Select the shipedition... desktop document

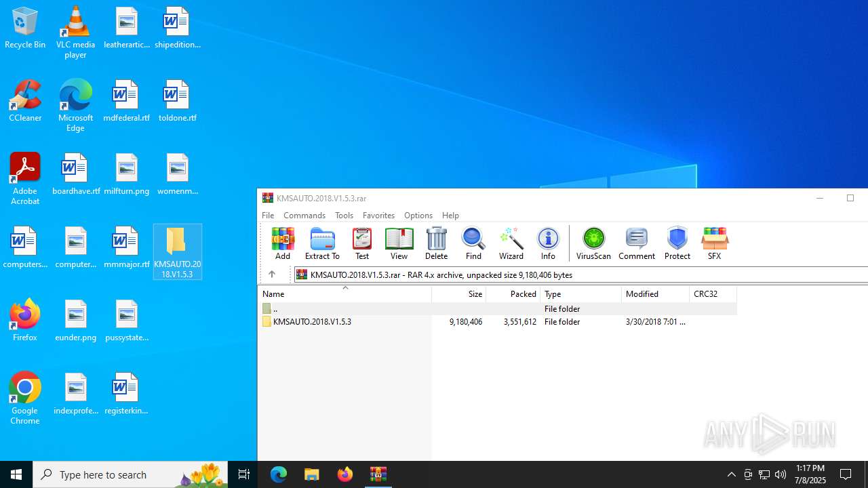pyautogui.click(x=177, y=28)
